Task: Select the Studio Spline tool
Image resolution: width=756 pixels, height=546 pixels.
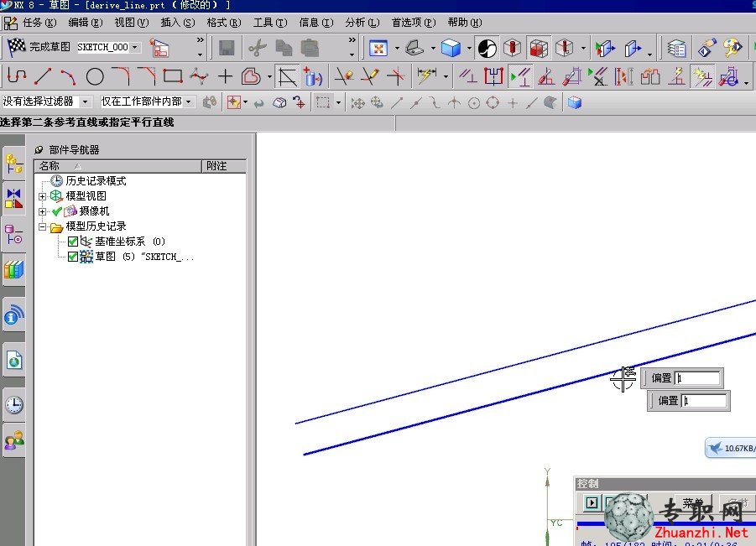Action: (199, 76)
